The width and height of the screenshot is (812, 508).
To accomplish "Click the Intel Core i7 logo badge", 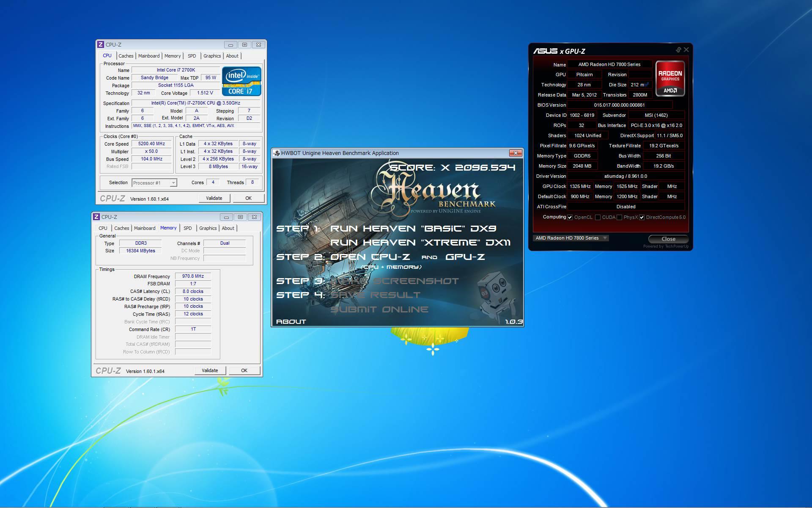I will pos(241,81).
